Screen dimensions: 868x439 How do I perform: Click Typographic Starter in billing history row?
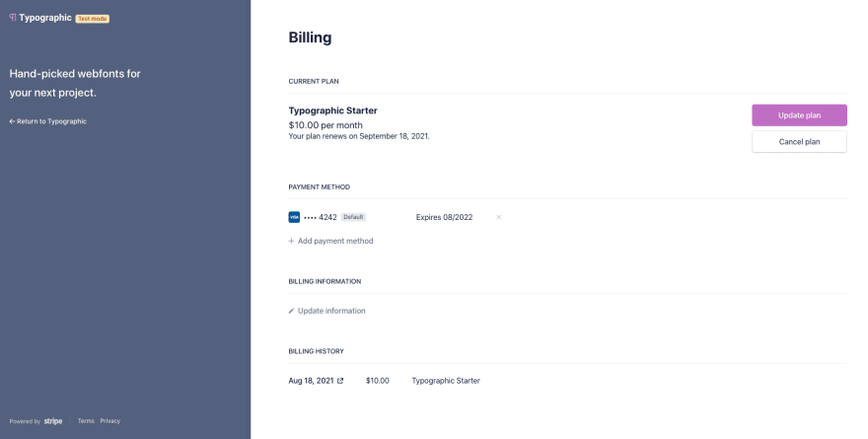click(446, 381)
